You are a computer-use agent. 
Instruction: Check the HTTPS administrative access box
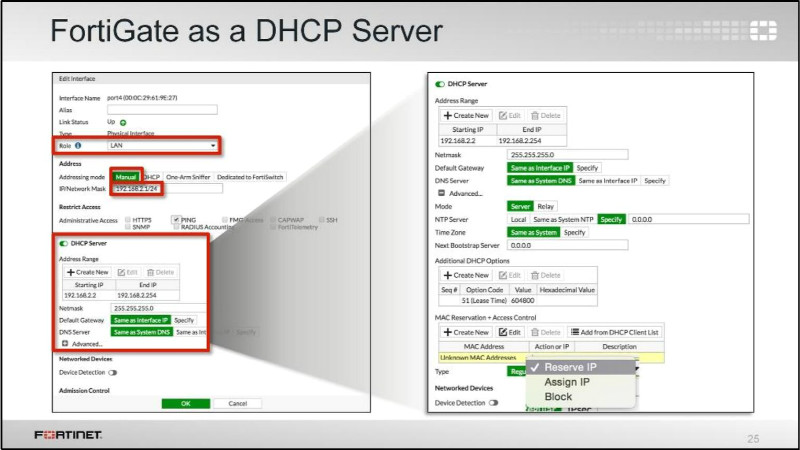128,220
